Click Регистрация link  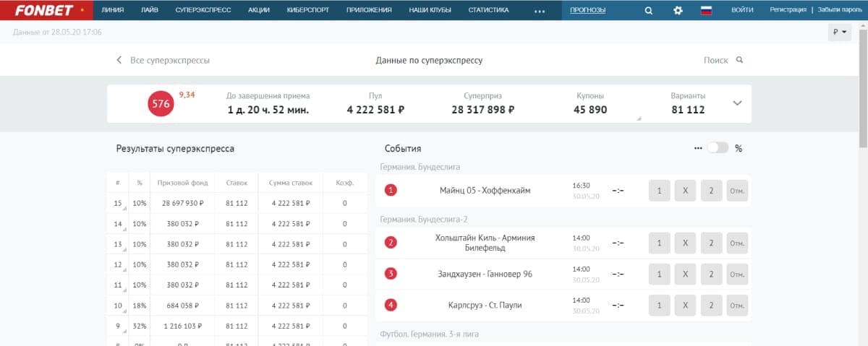coord(788,10)
